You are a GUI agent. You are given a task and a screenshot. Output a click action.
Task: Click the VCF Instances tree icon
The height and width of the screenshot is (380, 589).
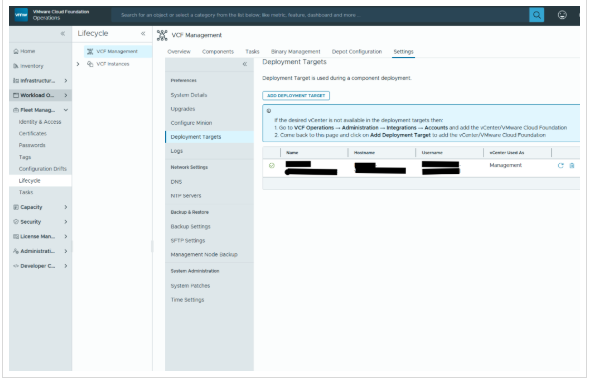click(90, 64)
